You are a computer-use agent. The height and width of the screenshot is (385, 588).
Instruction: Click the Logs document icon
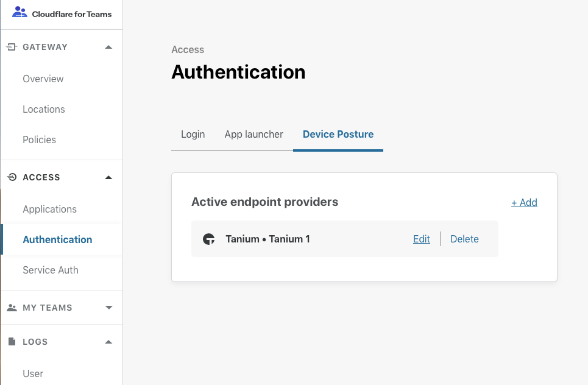coord(12,342)
